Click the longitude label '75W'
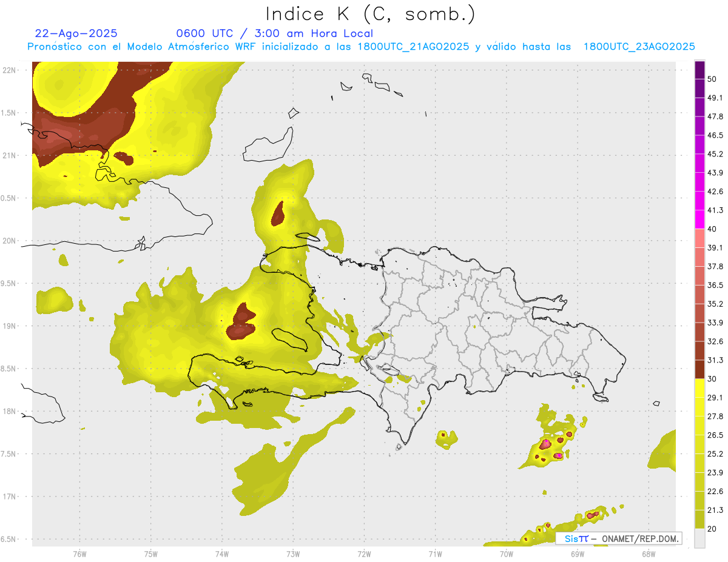 [150, 554]
